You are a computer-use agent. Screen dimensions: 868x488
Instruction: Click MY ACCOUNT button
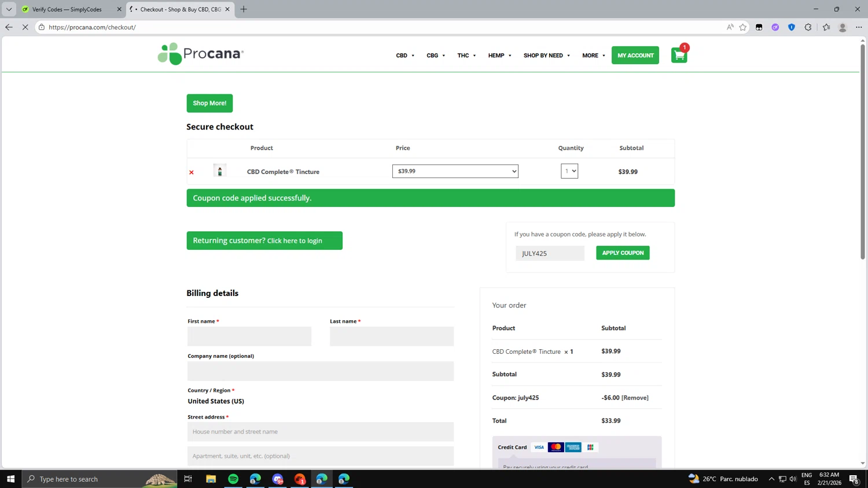pyautogui.click(x=635, y=56)
